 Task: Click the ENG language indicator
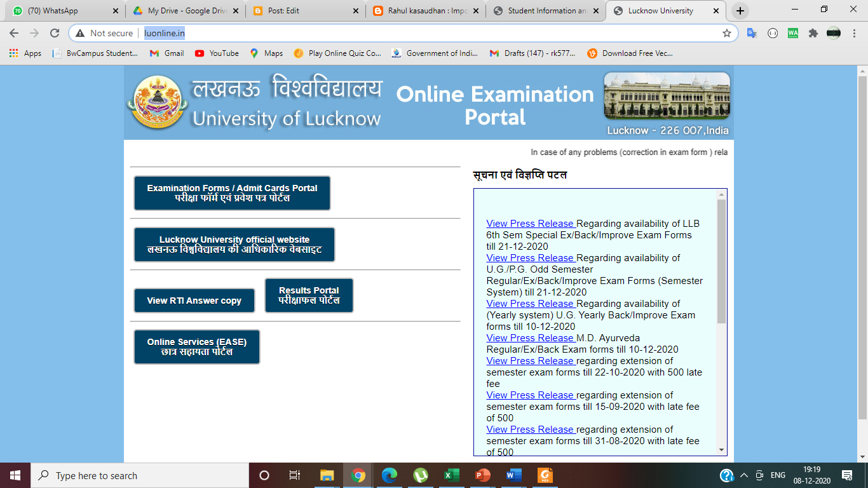[x=778, y=475]
